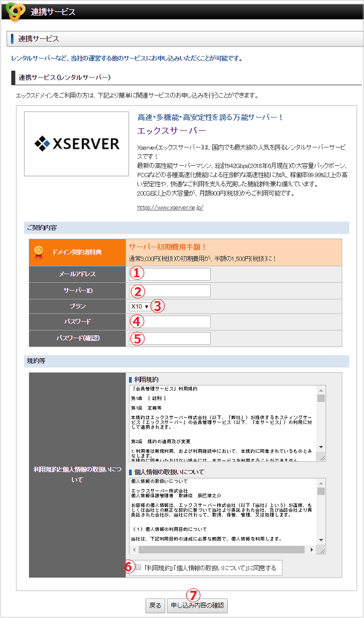The height and width of the screenshot is (618, 364).
Task: Click the down arrow of the 個人情報 vertical scrollbar
Action: point(321,540)
